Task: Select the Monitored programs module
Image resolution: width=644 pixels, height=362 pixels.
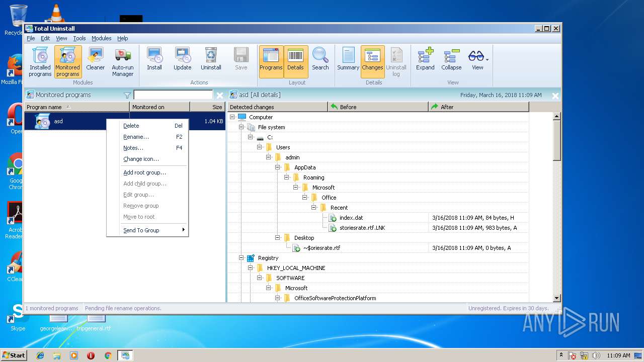Action: click(68, 62)
